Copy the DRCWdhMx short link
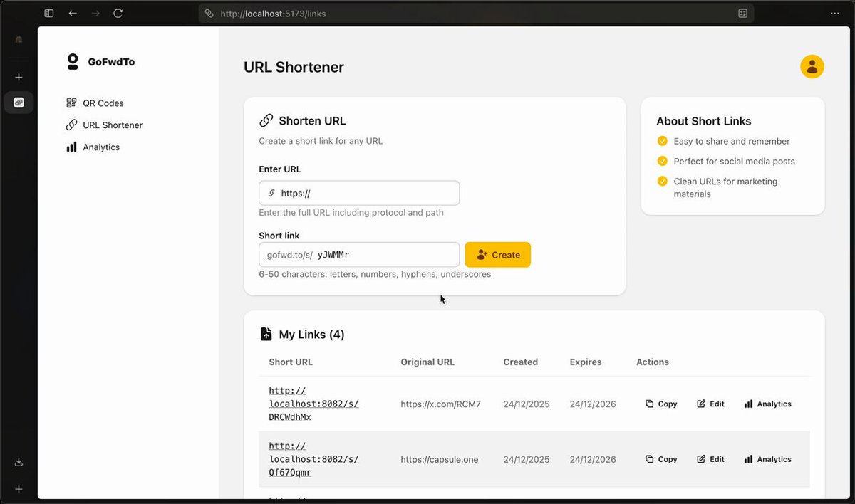 pos(661,404)
